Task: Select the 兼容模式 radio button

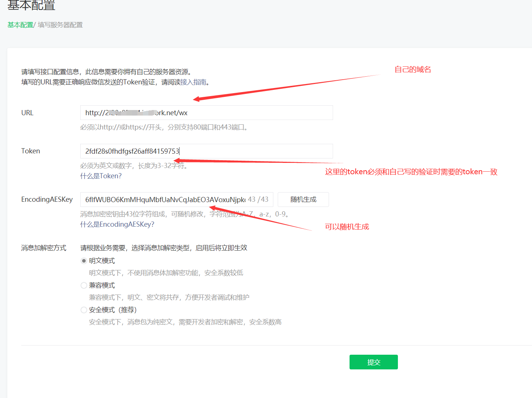Action: point(84,285)
